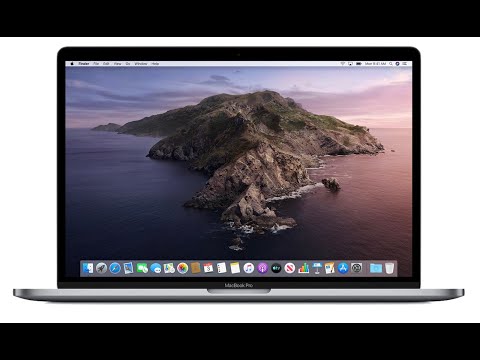Open Spotlight search magnifier icon
This screenshot has width=480, height=360.
tap(391, 63)
